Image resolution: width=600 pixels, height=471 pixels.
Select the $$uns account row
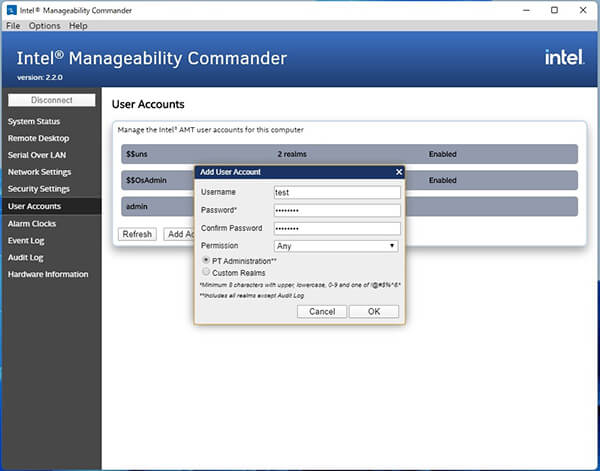click(349, 154)
